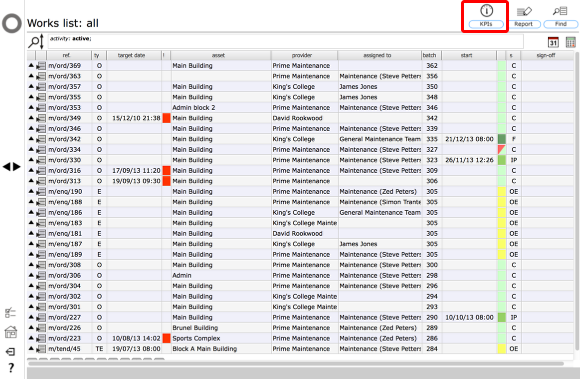Click start date 21/12/13 08:00
Screen dimensions: 580x379
coord(469,139)
